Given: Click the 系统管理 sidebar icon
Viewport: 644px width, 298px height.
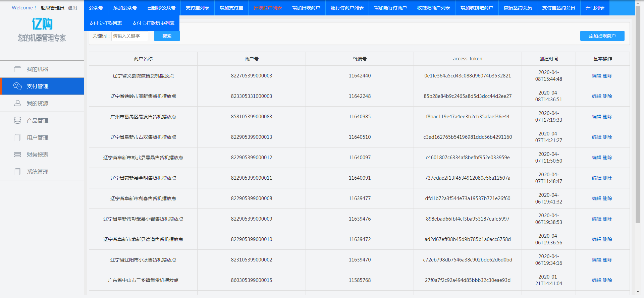Looking at the screenshot, I should tap(17, 172).
